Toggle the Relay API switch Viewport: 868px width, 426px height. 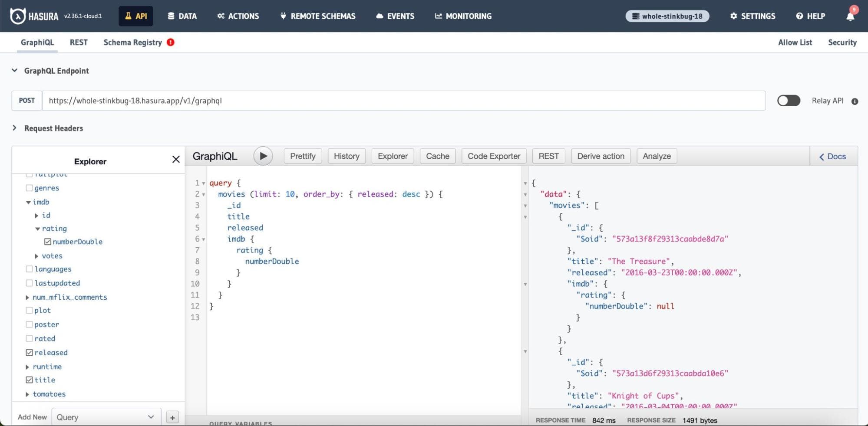(x=789, y=101)
